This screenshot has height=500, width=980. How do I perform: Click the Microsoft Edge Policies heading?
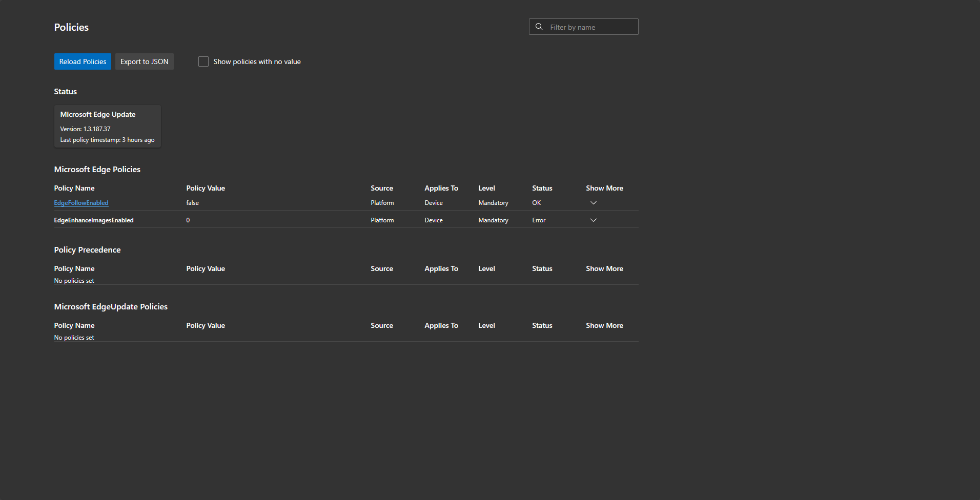(97, 169)
